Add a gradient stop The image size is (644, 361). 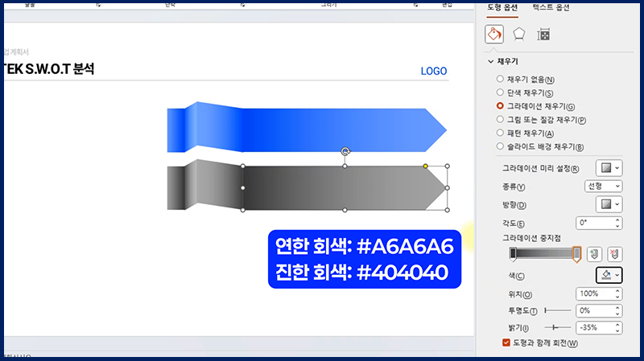[x=594, y=254]
